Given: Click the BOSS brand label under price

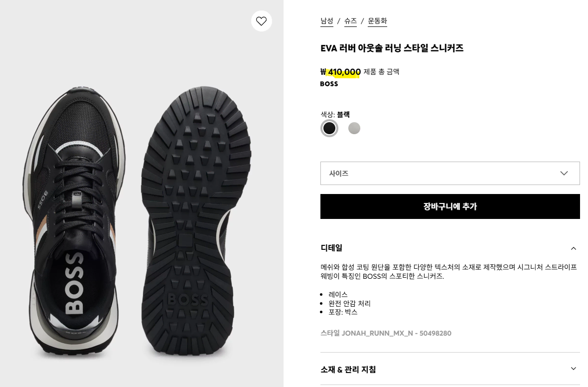Looking at the screenshot, I should [x=329, y=84].
